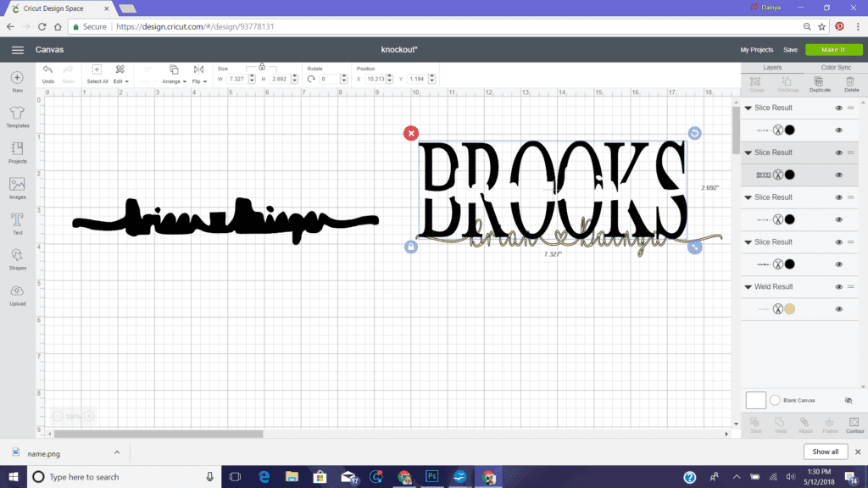Click Show all downloads button

pyautogui.click(x=825, y=452)
